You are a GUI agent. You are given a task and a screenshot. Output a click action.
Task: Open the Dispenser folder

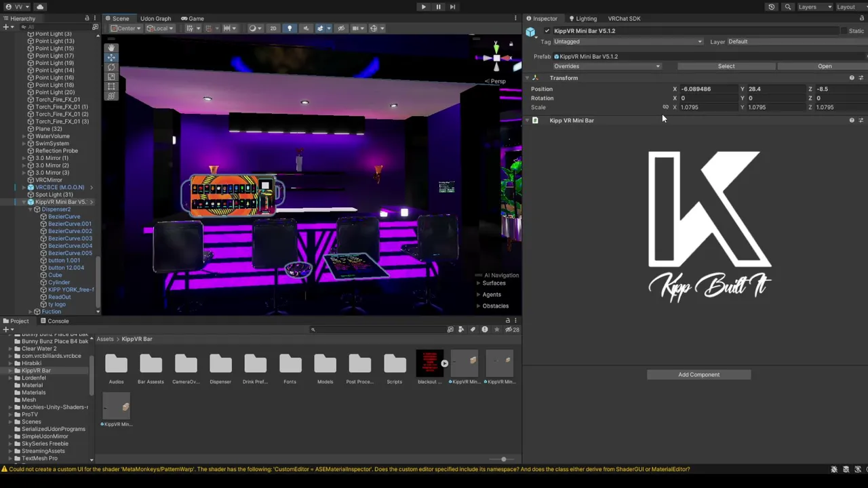[x=220, y=368]
